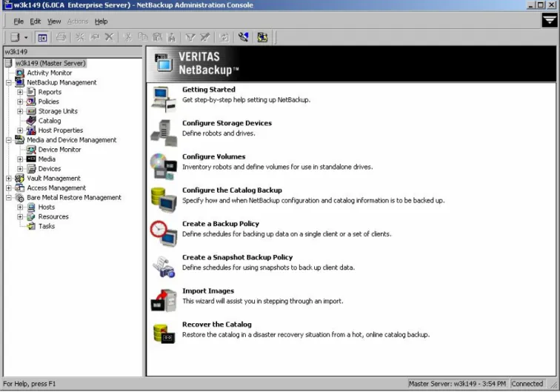Select the Media label in tree

47,159
